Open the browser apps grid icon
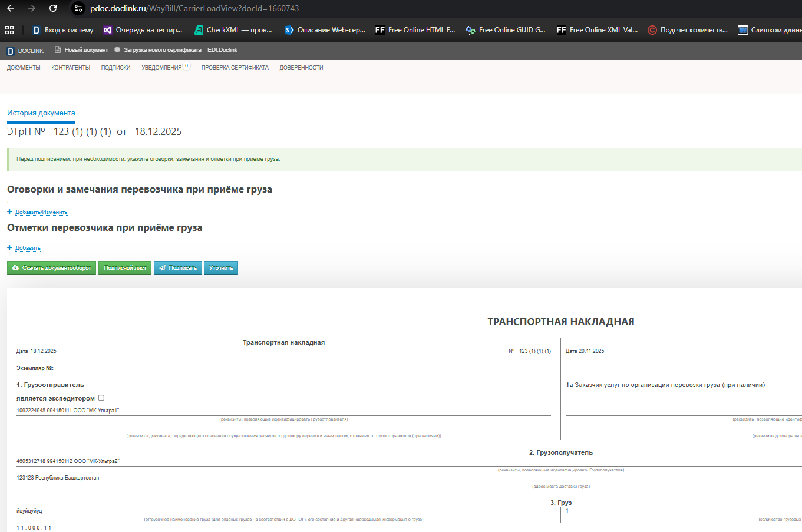The image size is (802, 532). coord(9,30)
